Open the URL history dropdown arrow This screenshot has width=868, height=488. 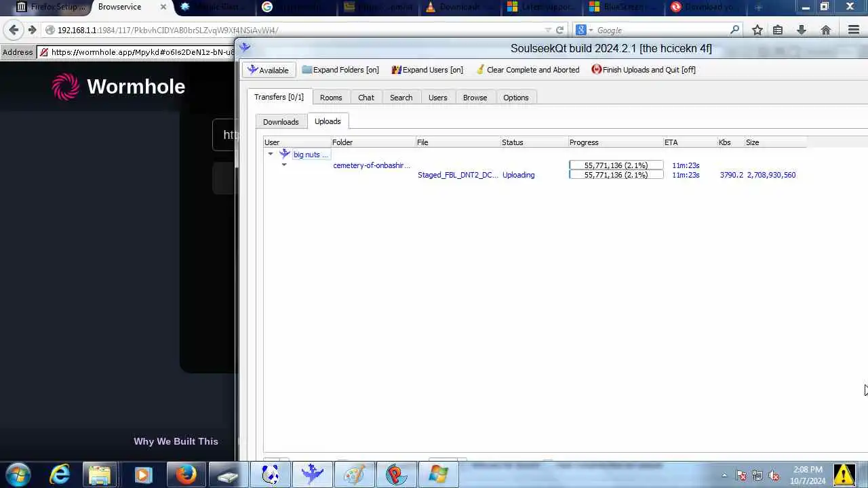(x=548, y=30)
